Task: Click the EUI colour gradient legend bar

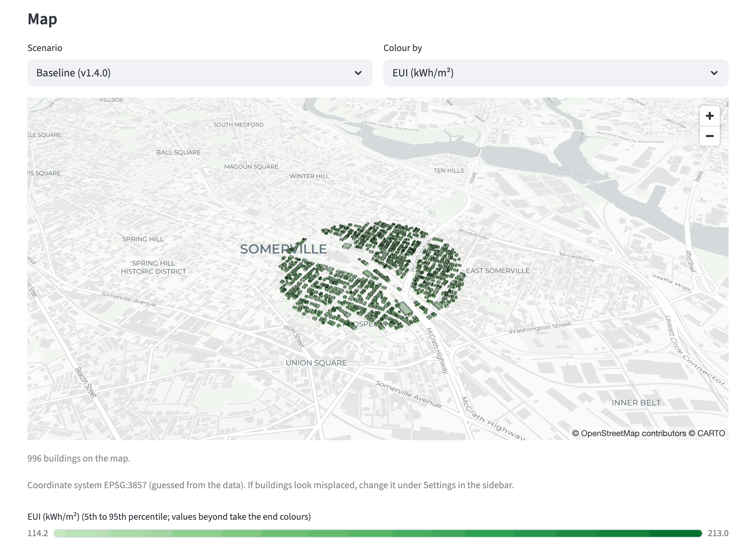Action: pyautogui.click(x=378, y=533)
